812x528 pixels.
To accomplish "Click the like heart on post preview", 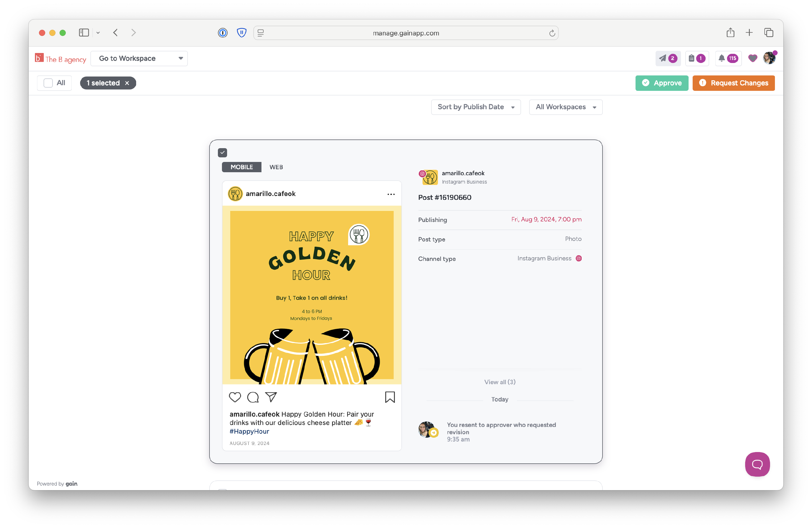I will point(235,397).
